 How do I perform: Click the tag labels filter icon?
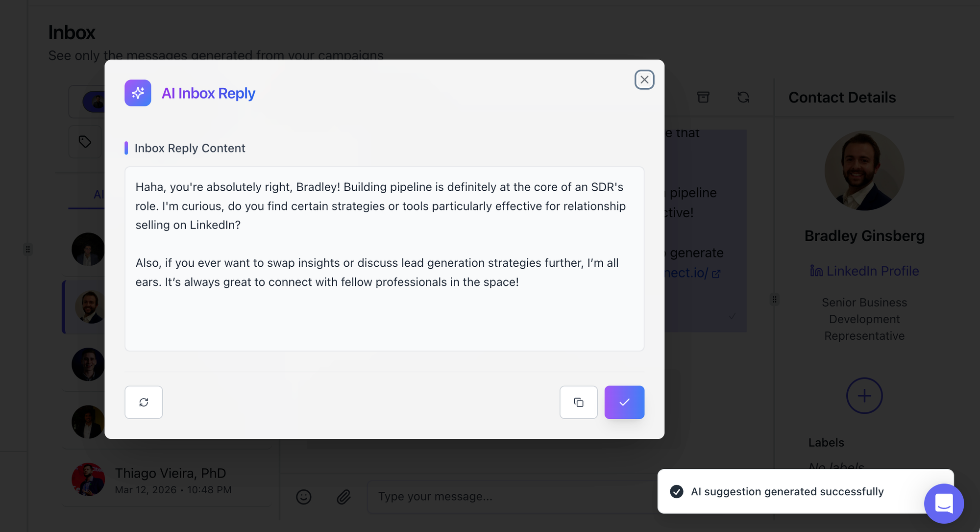point(85,142)
